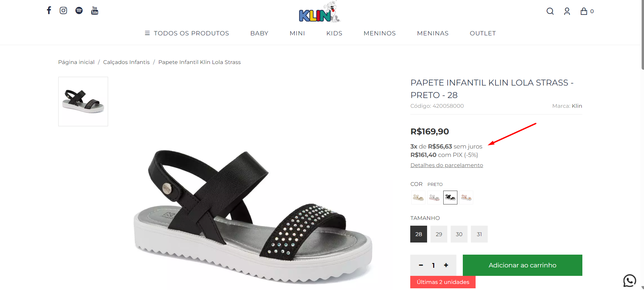Select size 29
Screen dimensions: 644x290
(x=439, y=234)
